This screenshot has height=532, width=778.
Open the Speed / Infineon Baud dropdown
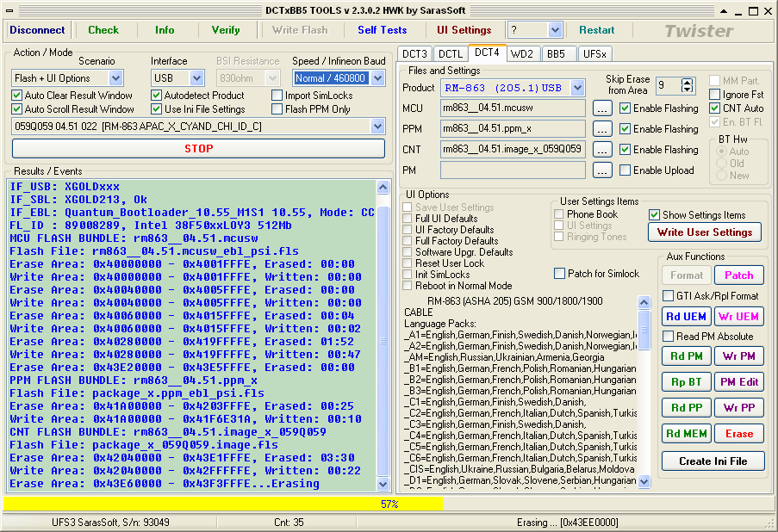[x=377, y=77]
